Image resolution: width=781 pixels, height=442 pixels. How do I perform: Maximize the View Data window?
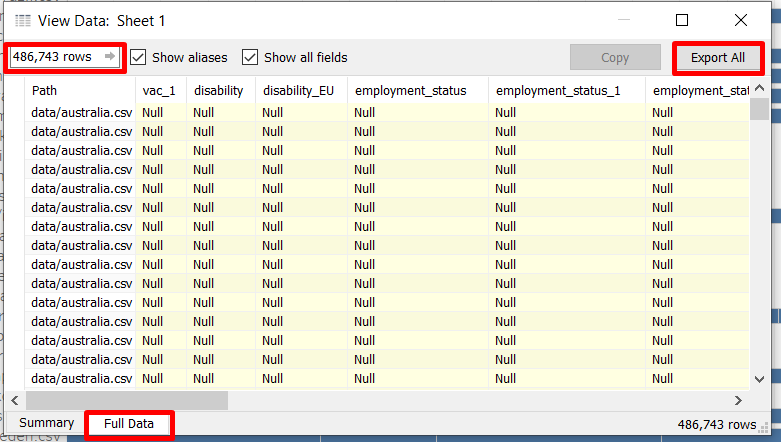[x=682, y=20]
